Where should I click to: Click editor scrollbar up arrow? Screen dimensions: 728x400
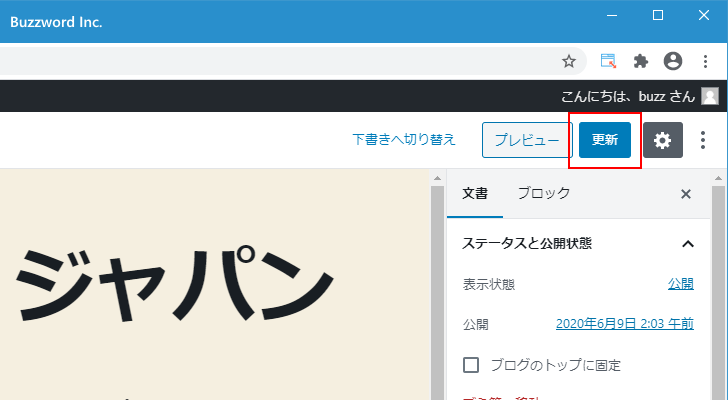click(x=437, y=178)
